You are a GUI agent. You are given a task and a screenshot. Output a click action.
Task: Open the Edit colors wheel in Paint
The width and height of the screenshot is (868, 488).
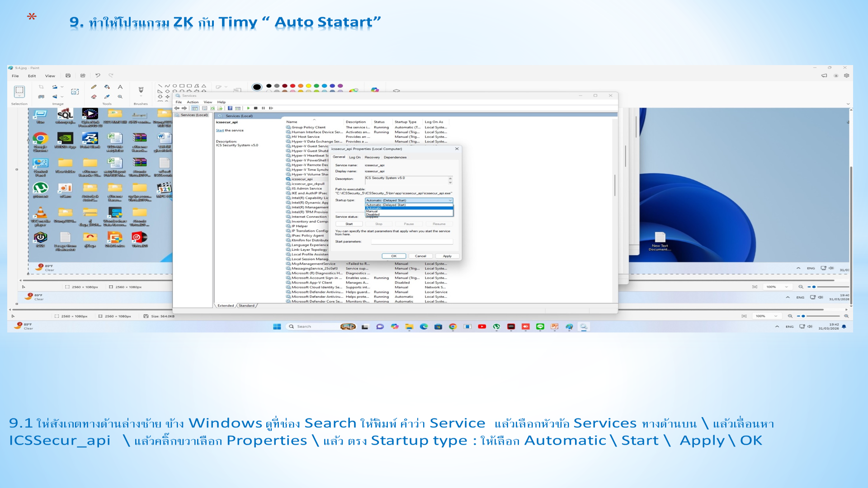click(354, 90)
